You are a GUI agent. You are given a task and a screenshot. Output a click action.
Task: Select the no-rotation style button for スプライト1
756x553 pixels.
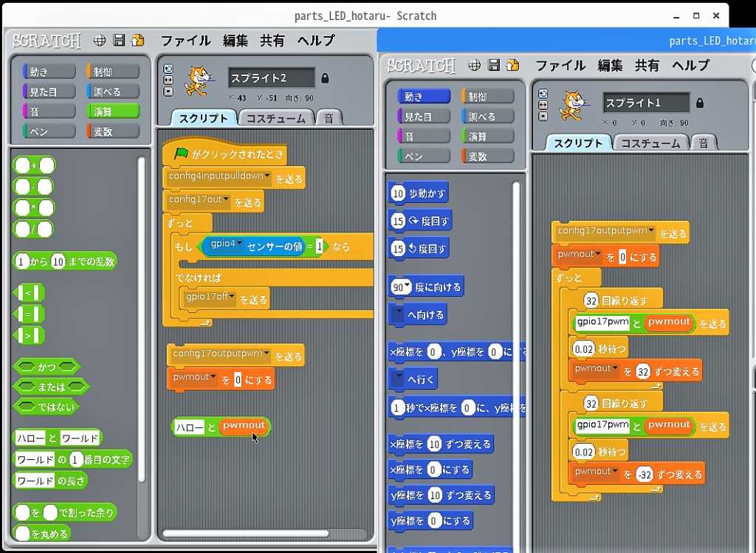(x=543, y=116)
